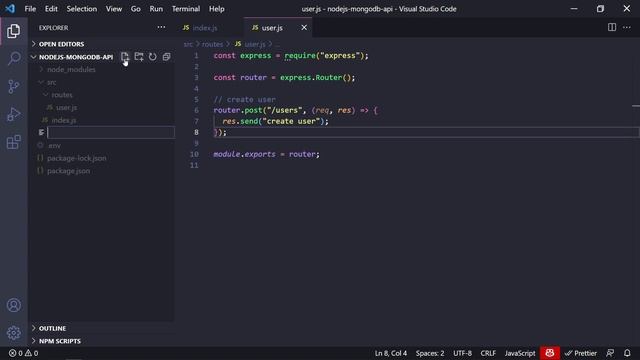Open the Edit menu
This screenshot has width=640, height=360.
pyautogui.click(x=51, y=9)
